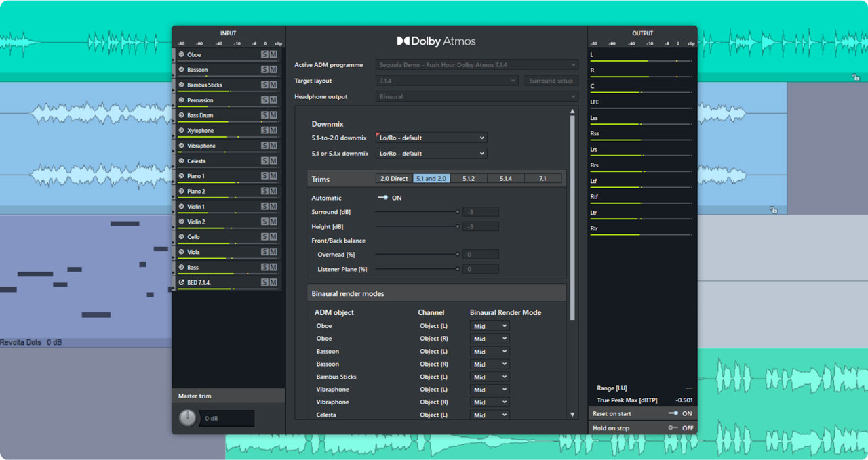Click the LFE output channel label
Image resolution: width=868 pixels, height=460 pixels.
pos(595,102)
